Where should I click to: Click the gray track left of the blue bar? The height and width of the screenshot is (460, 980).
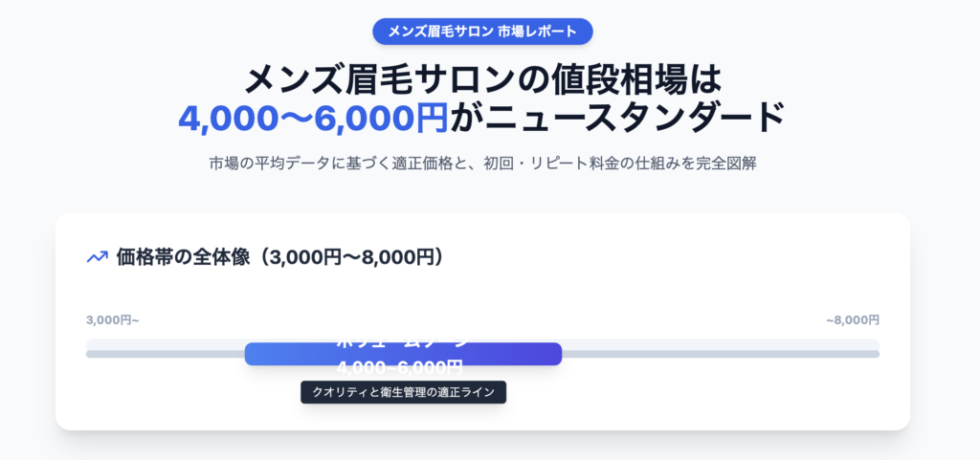(x=165, y=354)
